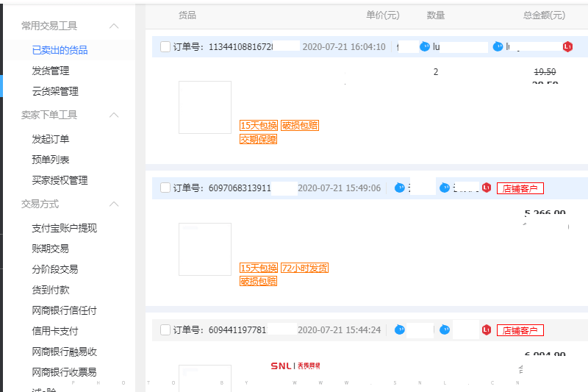The image size is (588, 392).
Task: Click second blue chat icon in the 15:49:06 order
Action: pyautogui.click(x=444, y=188)
